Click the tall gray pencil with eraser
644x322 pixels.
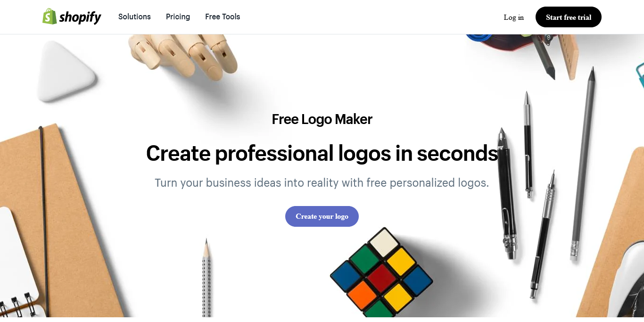(x=583, y=163)
